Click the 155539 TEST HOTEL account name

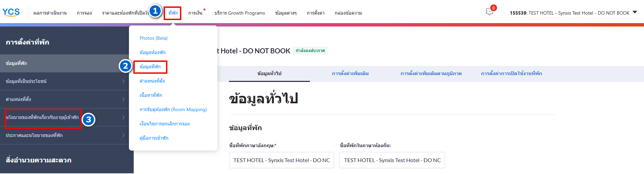pyautogui.click(x=569, y=13)
